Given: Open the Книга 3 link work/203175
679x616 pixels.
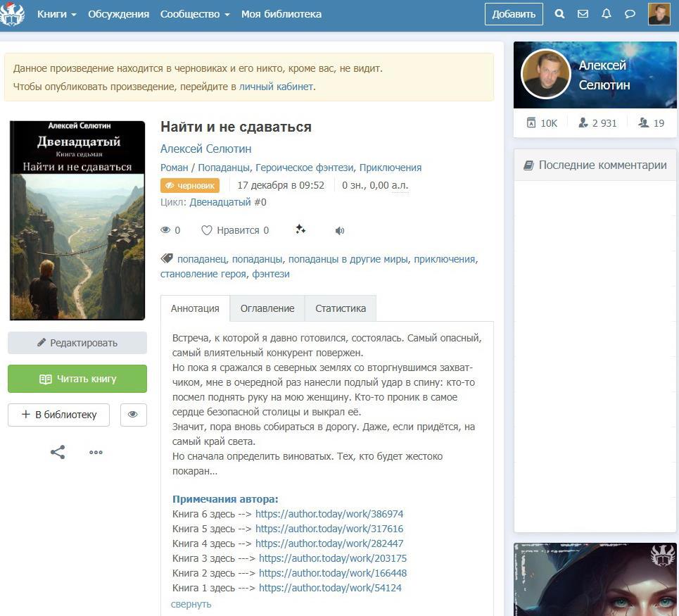Looking at the screenshot, I should (x=333, y=558).
